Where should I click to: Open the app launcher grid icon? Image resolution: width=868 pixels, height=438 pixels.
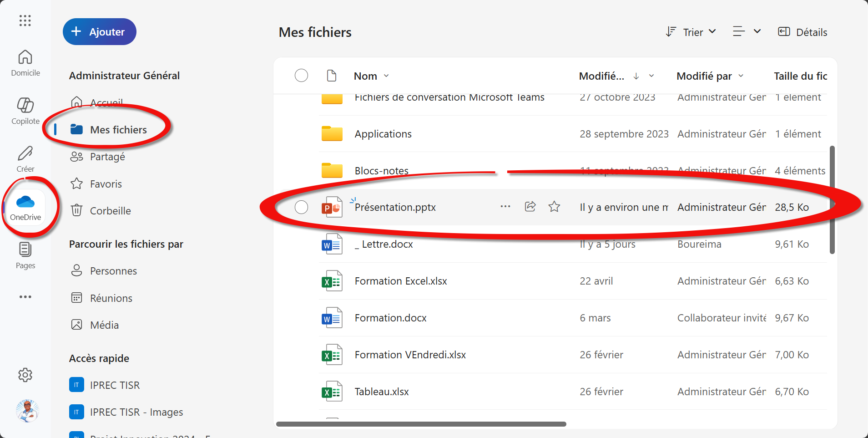pyautogui.click(x=25, y=20)
